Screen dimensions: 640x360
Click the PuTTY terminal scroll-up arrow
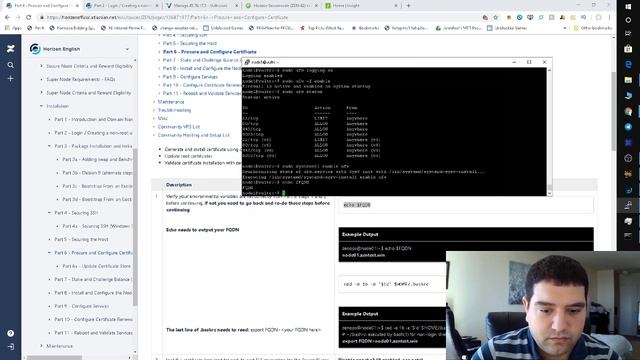(x=549, y=70)
